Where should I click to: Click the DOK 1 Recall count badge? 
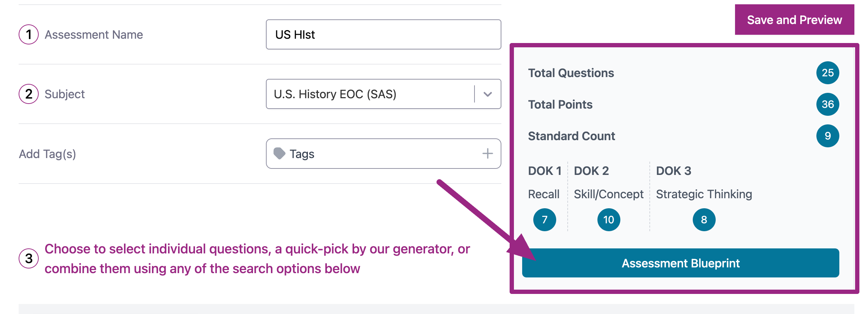coord(544,220)
